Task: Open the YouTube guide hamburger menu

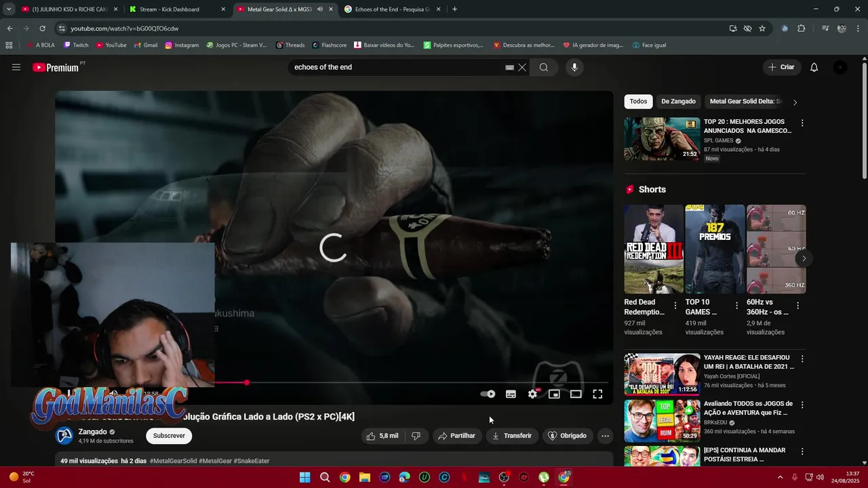Action: coord(16,67)
